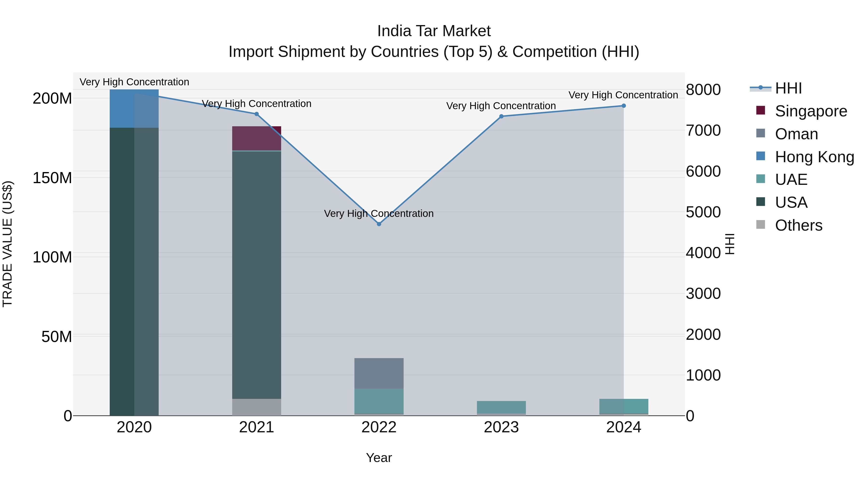Viewport: 868px width, 488px height.
Task: Toggle the HHI legend entry
Action: pyautogui.click(x=776, y=88)
